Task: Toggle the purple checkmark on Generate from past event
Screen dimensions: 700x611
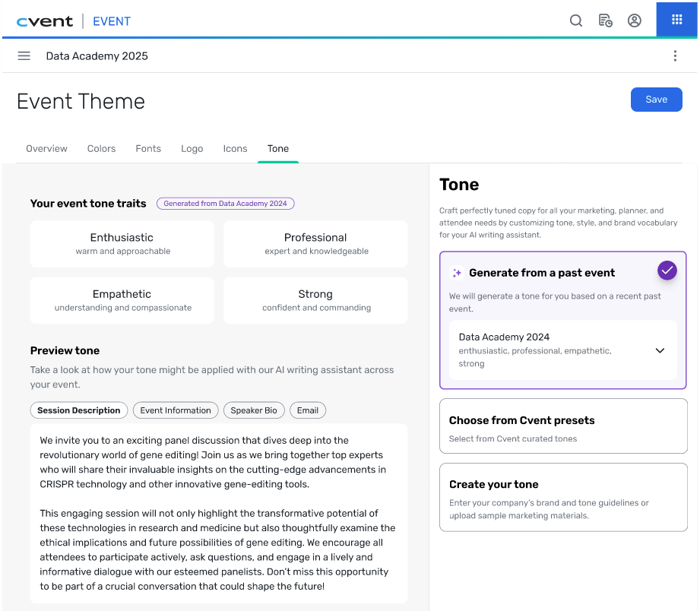Action: coord(667,271)
